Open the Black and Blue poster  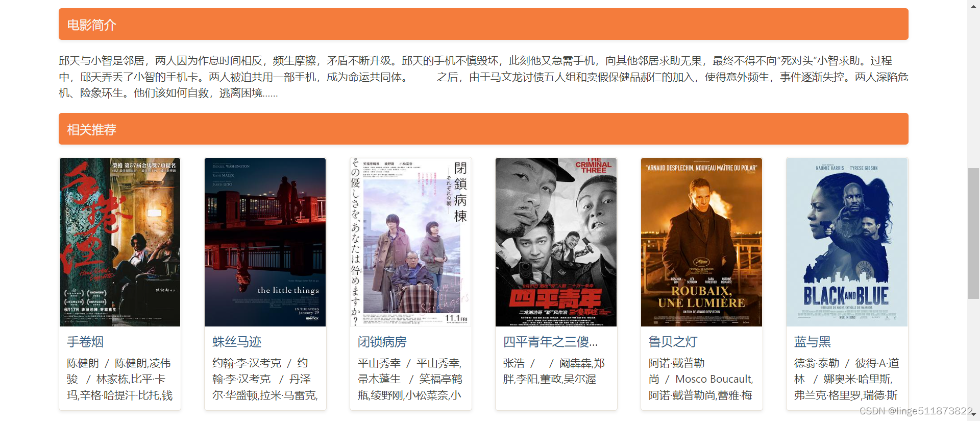[847, 242]
